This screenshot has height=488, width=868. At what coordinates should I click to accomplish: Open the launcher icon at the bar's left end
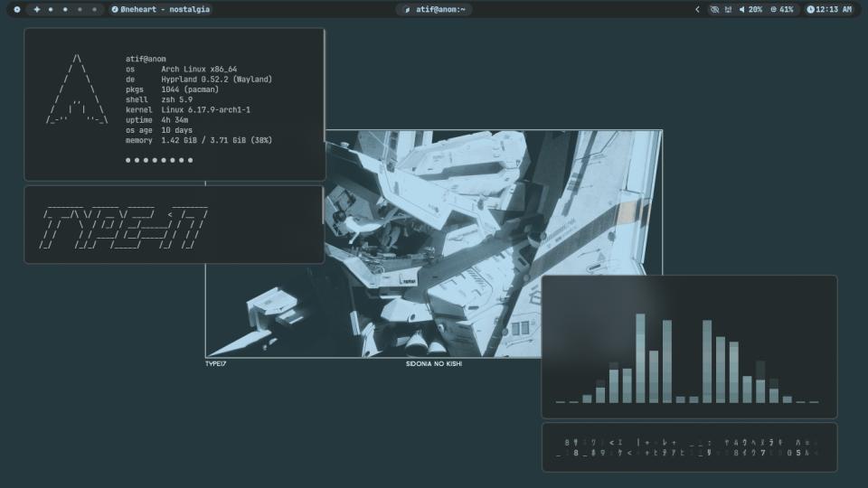(17, 9)
